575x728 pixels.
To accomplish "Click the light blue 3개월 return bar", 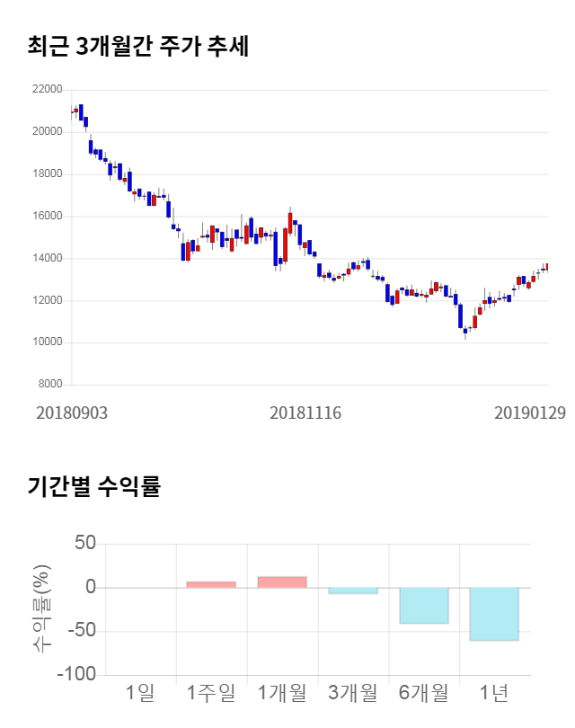I will [x=353, y=590].
